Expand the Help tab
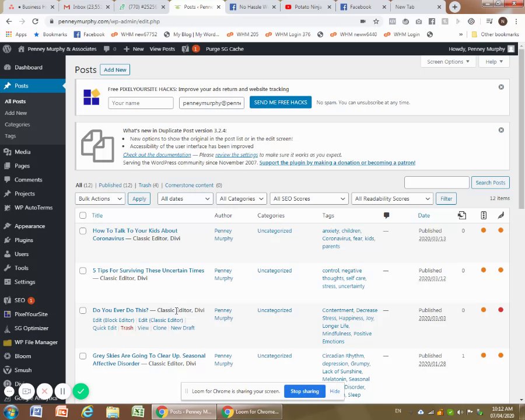 pyautogui.click(x=494, y=62)
